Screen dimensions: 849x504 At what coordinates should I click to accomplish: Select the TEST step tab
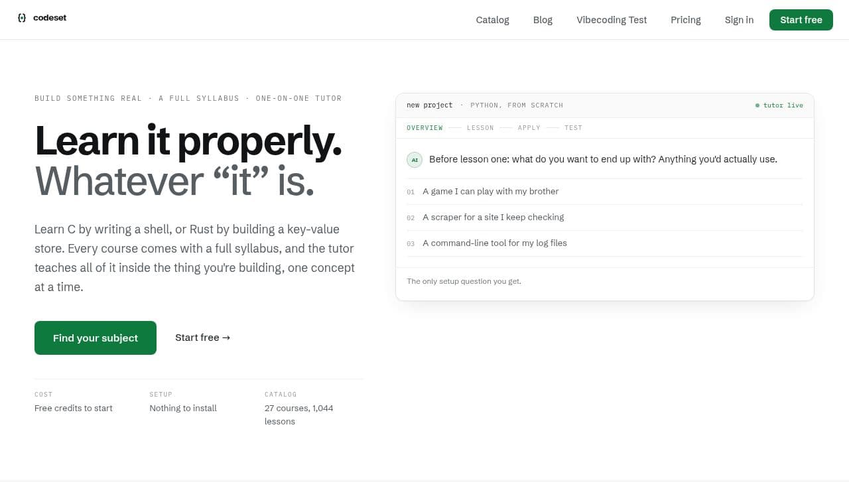pyautogui.click(x=573, y=128)
